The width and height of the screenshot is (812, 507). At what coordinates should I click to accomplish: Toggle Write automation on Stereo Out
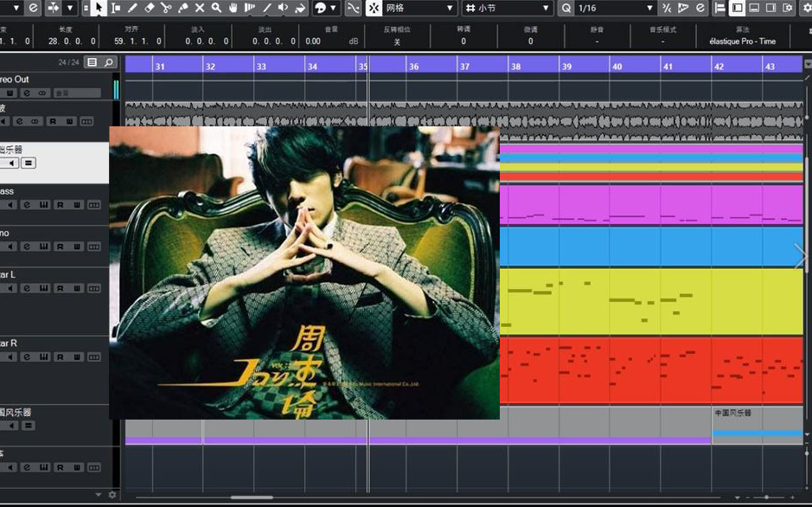click(10, 93)
